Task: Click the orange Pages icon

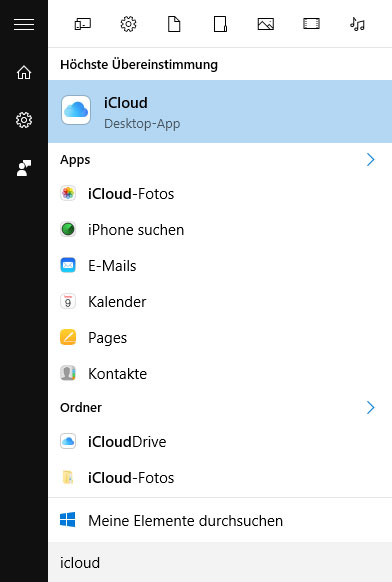Action: 68,337
